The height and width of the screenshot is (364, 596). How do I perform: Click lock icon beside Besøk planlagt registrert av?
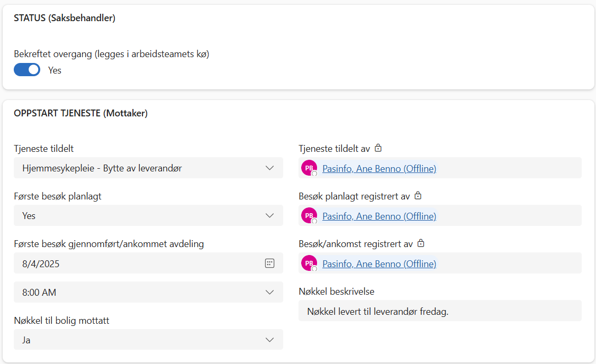[418, 196]
